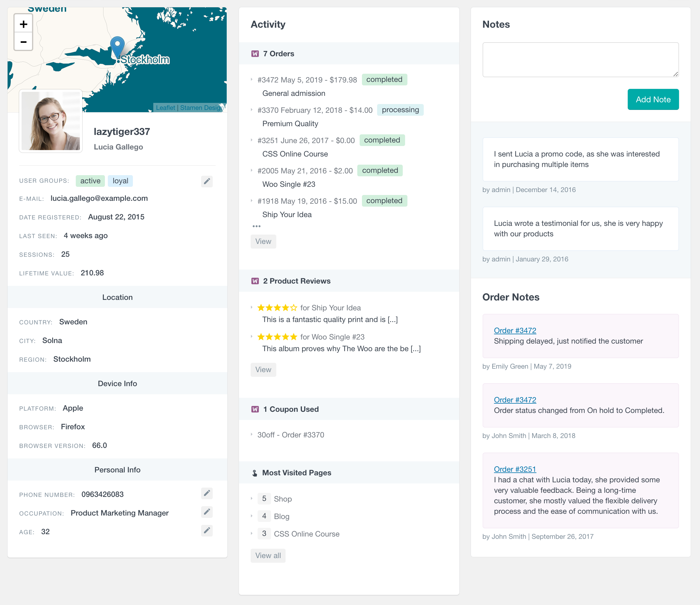
Task: Click View under product reviews
Action: 263,370
